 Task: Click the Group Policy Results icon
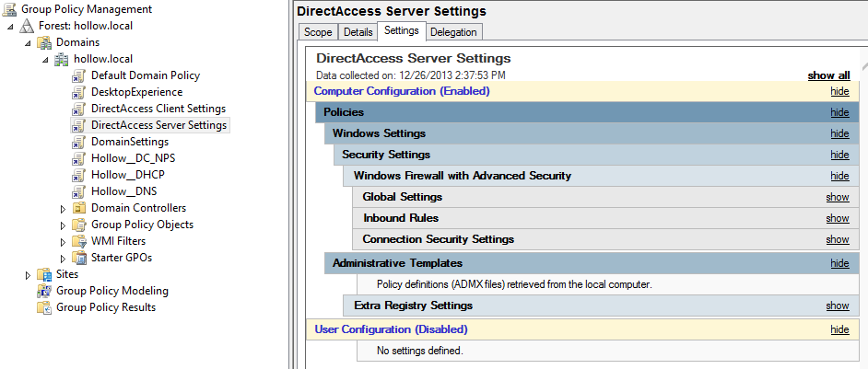pyautogui.click(x=44, y=307)
